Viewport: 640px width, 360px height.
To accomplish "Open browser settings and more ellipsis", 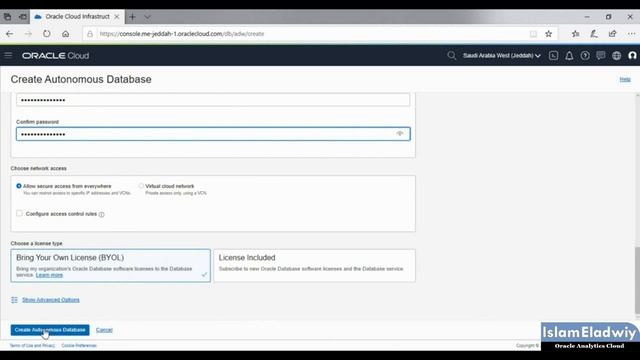I will tap(631, 34).
